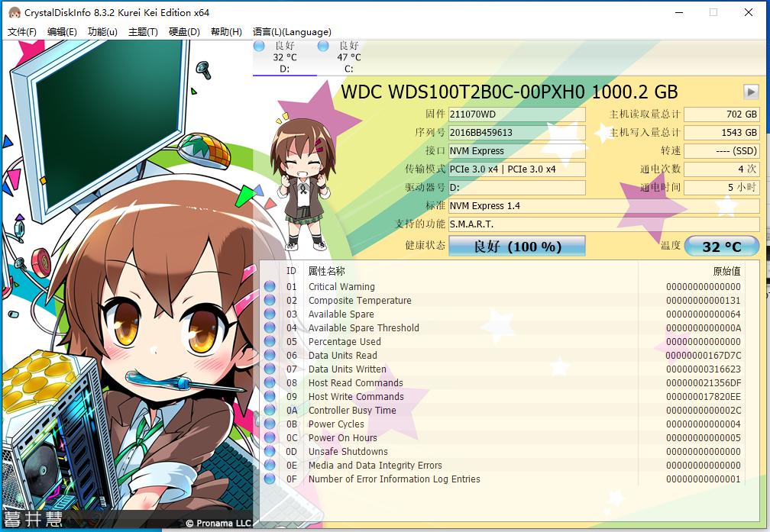Click the Media and Data Integrity Errors indicator

[x=269, y=465]
